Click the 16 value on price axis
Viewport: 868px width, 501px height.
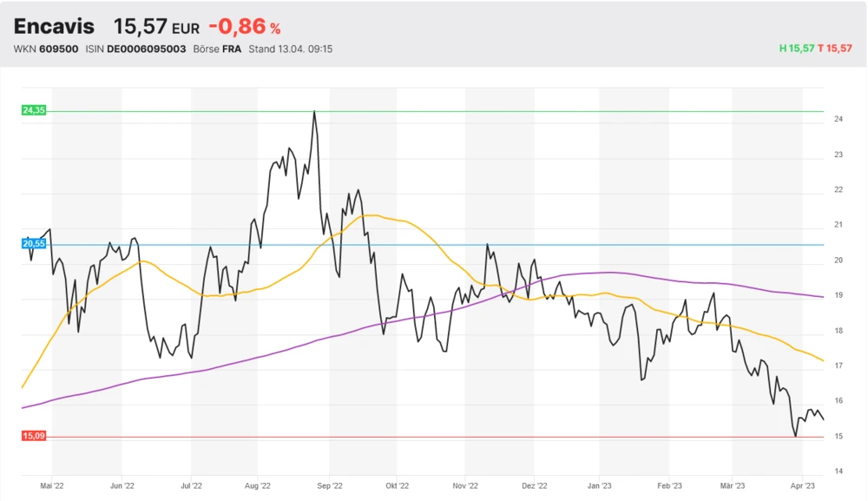pyautogui.click(x=838, y=401)
